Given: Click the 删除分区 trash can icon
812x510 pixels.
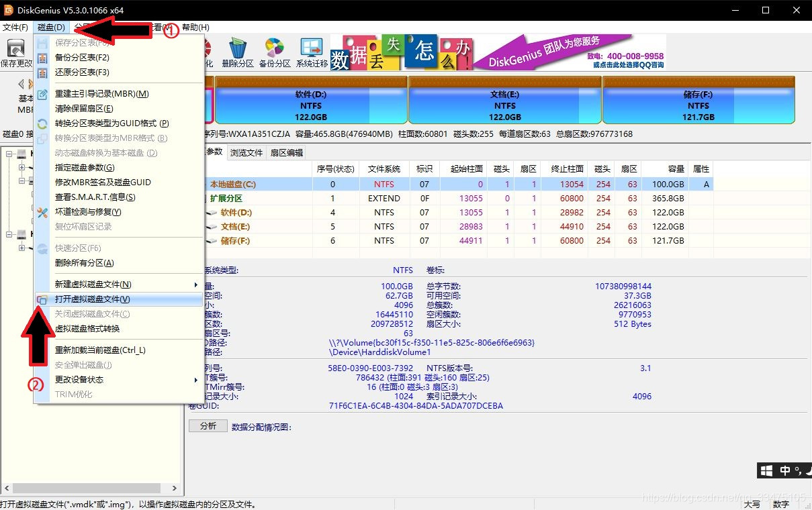Looking at the screenshot, I should tap(237, 48).
